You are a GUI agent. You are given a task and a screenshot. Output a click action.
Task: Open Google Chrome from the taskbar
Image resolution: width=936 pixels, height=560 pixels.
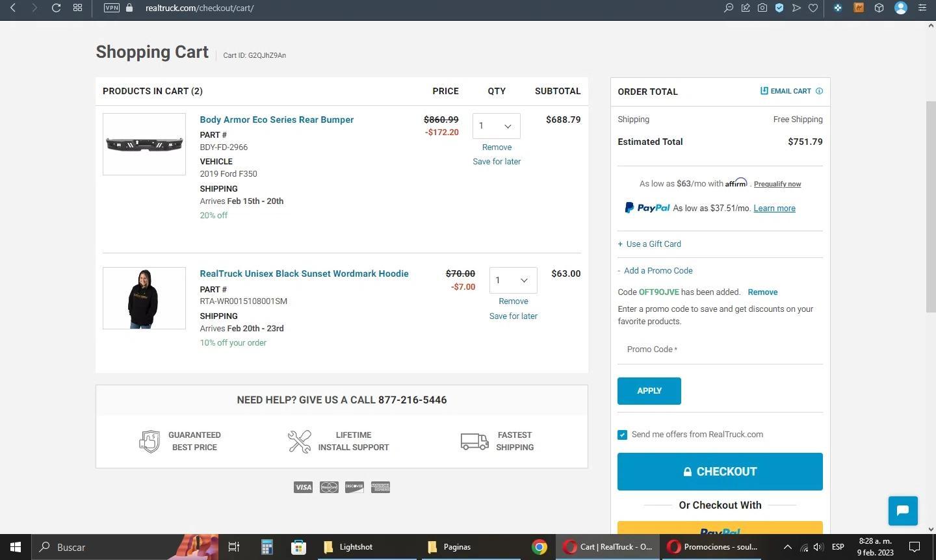pyautogui.click(x=539, y=547)
